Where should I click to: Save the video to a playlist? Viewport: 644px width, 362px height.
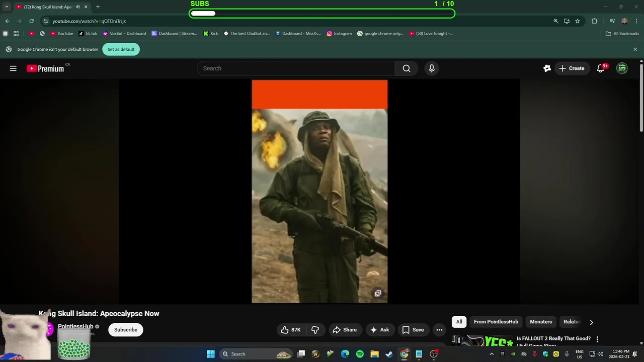[413, 330]
